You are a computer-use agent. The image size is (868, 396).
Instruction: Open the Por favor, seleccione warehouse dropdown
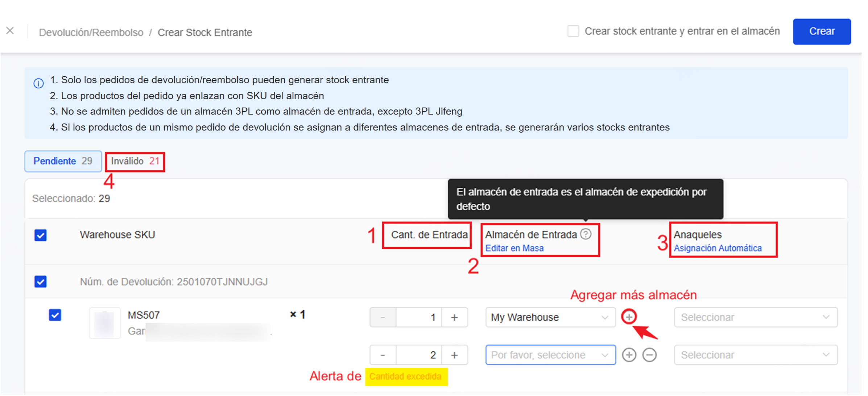coord(550,355)
